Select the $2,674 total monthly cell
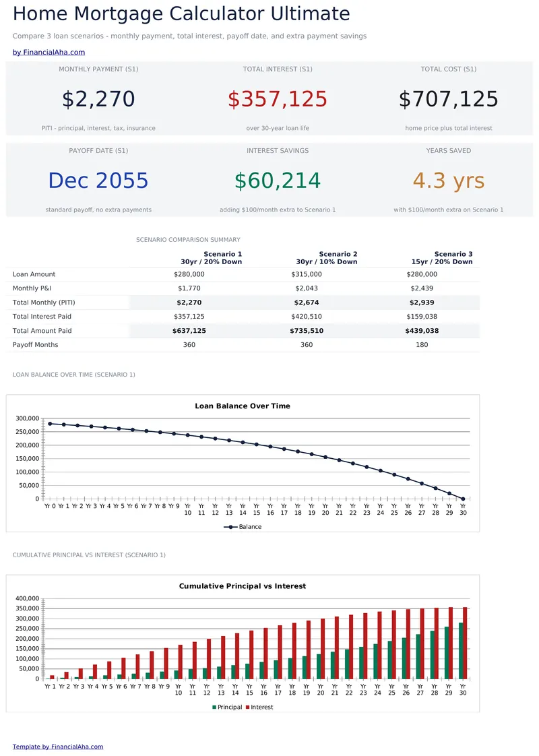Screen dimensions: 539x756 point(307,303)
